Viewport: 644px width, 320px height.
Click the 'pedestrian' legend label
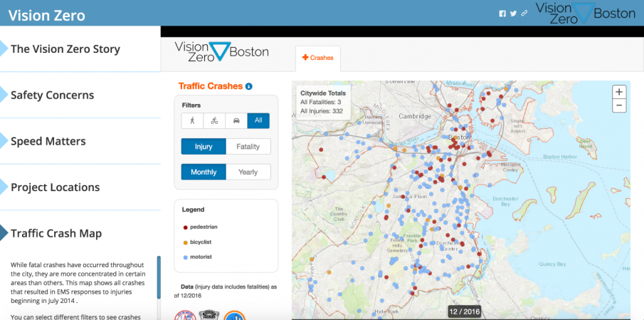pos(204,227)
